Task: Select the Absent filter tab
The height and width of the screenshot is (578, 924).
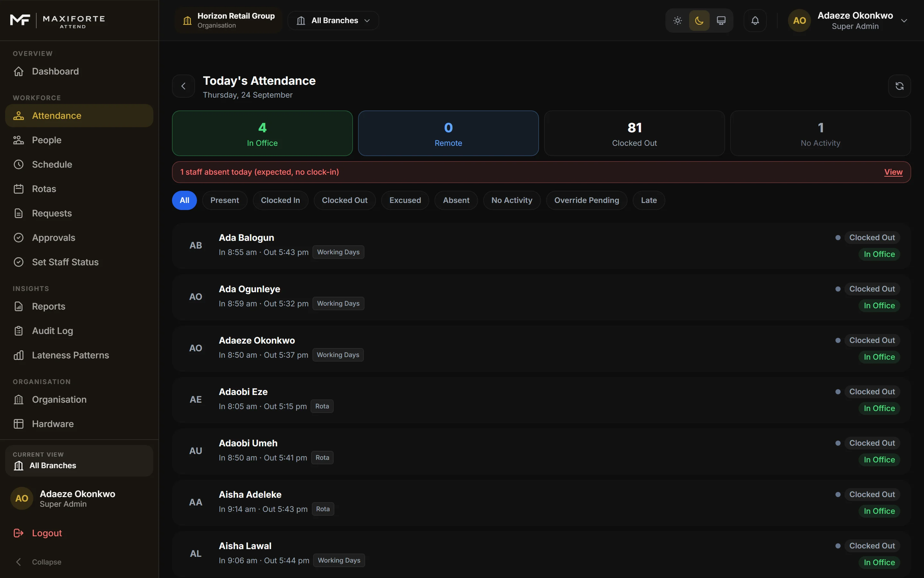Action: click(x=456, y=200)
